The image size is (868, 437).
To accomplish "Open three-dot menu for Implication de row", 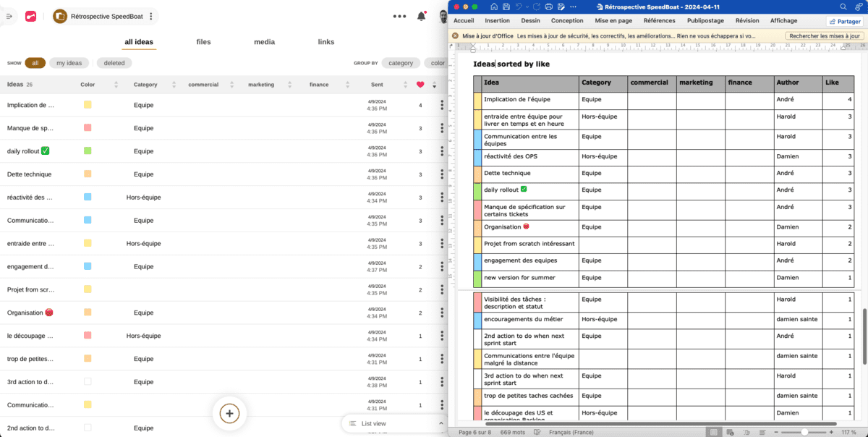I will pos(442,105).
